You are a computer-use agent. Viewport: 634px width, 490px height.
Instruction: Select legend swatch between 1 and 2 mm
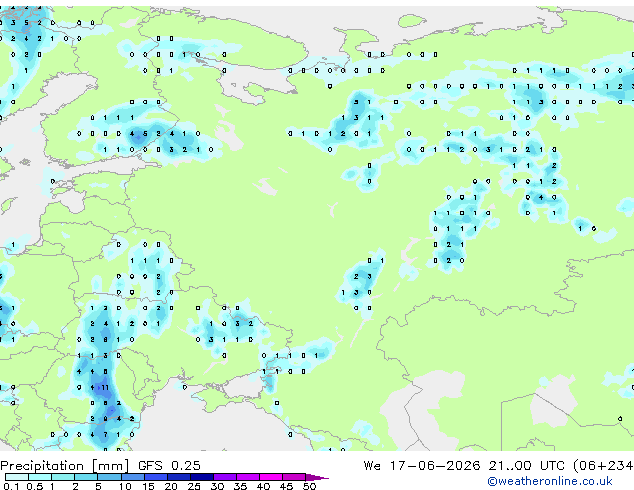63,477
